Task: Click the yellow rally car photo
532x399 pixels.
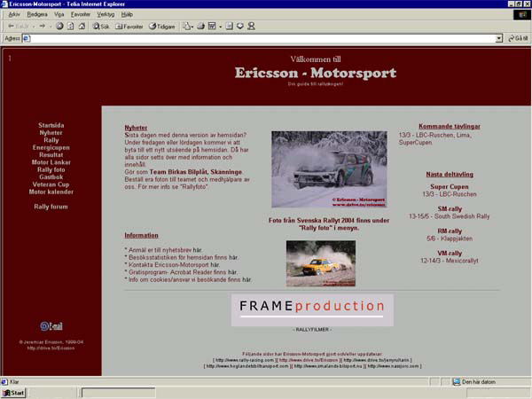Action: [321, 263]
